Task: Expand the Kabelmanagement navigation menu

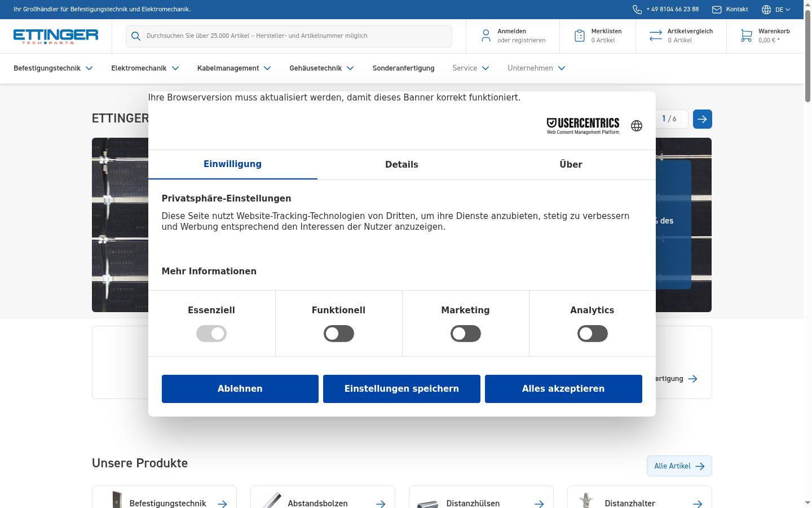Action: click(234, 68)
